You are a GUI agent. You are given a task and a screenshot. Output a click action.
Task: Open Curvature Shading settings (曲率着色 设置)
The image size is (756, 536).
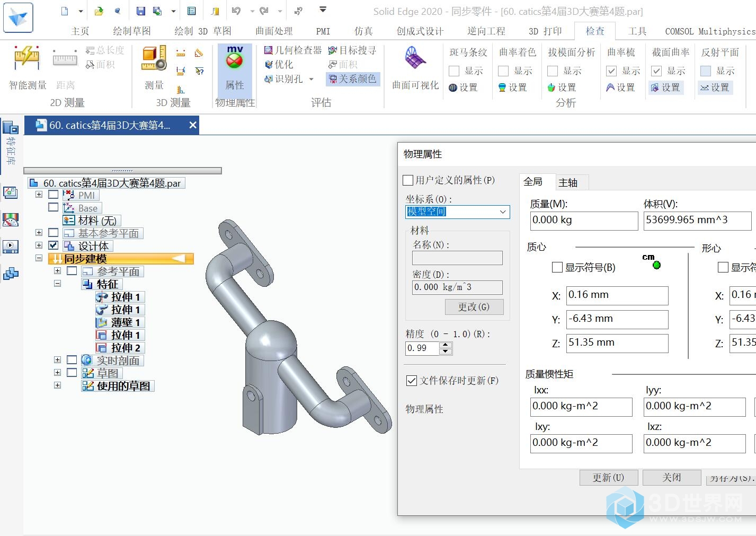pyautogui.click(x=512, y=87)
